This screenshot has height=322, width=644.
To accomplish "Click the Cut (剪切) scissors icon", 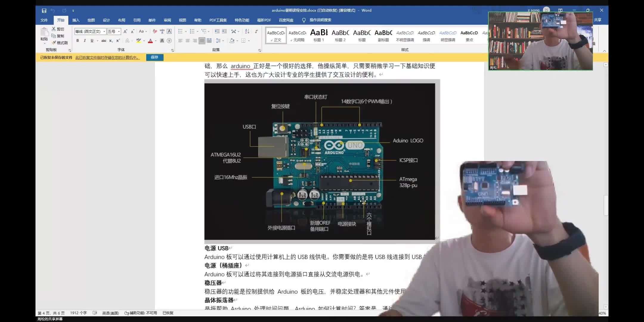I will coord(54,29).
